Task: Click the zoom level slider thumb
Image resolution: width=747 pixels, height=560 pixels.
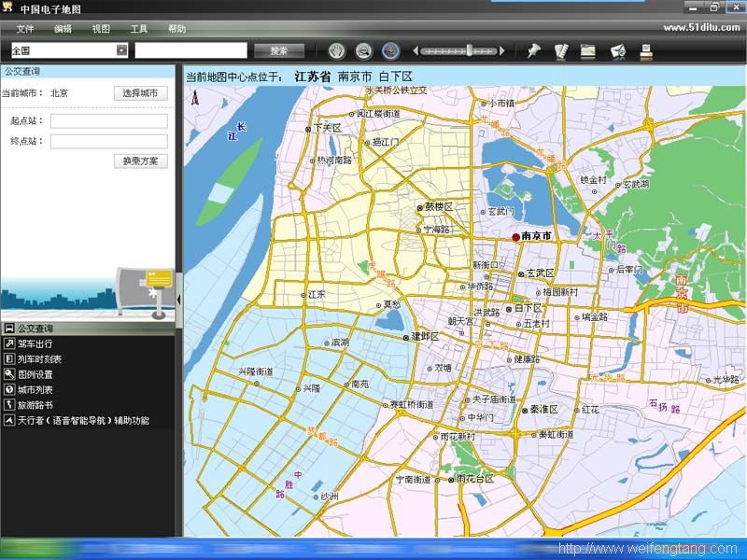Action: 470,50
